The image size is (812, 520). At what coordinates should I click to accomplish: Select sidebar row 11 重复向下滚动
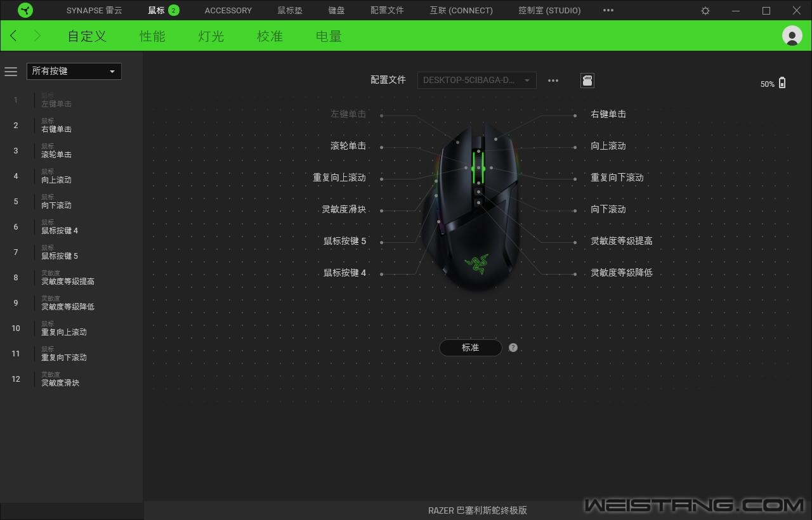click(71, 354)
